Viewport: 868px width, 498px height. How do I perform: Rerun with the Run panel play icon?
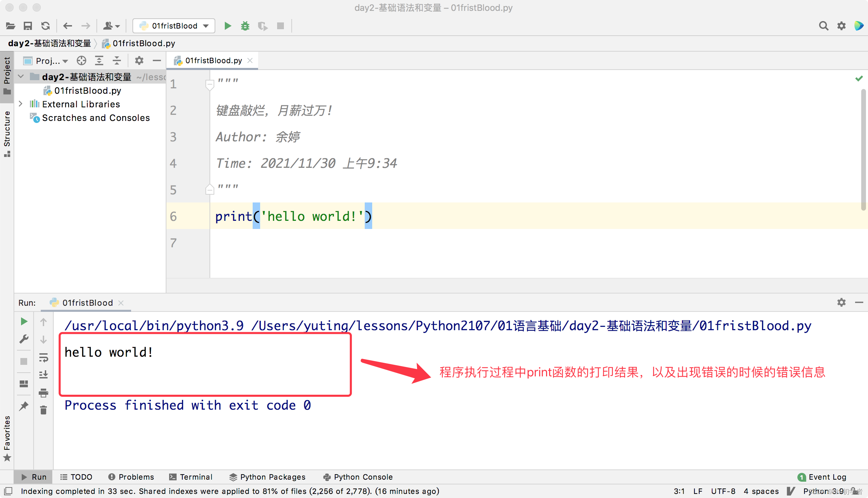pos(23,321)
